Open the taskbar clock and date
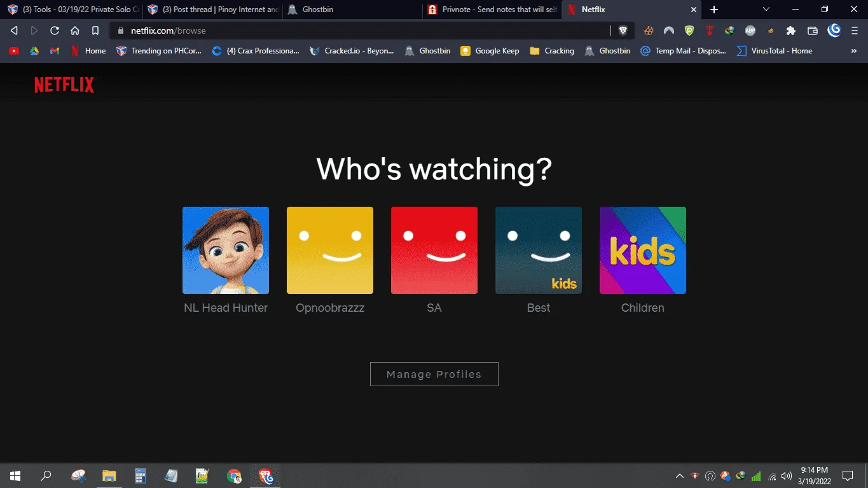 pyautogui.click(x=814, y=475)
